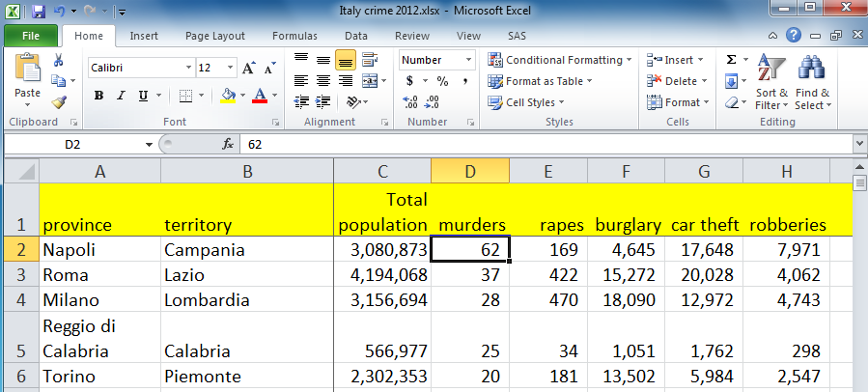Click Decrease Decimal icon

point(432,102)
